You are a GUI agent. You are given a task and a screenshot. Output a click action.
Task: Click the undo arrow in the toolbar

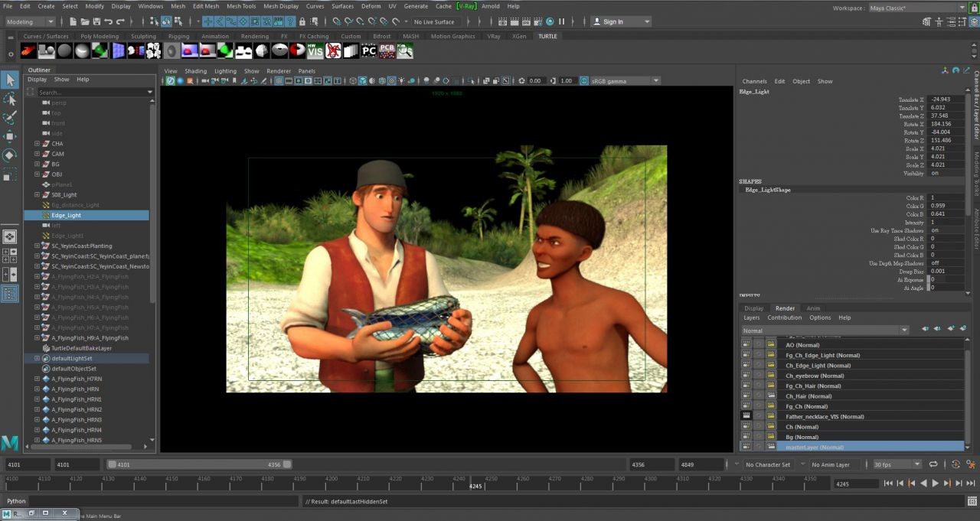(x=109, y=21)
